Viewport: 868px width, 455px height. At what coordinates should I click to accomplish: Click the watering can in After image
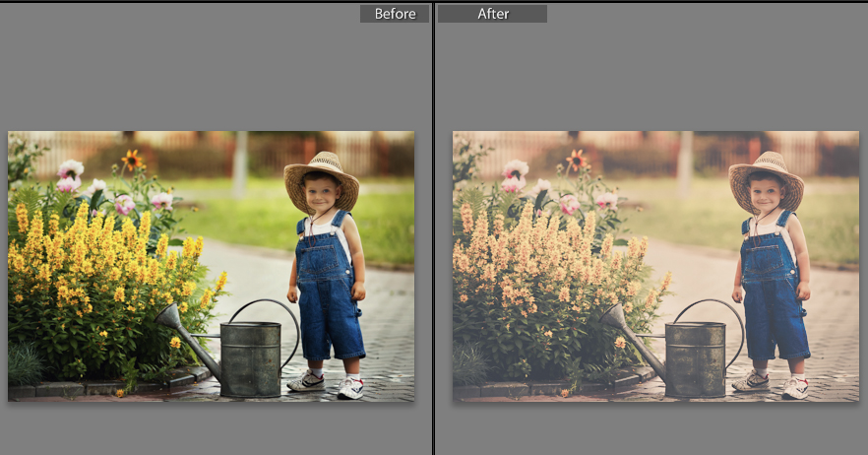(x=693, y=357)
